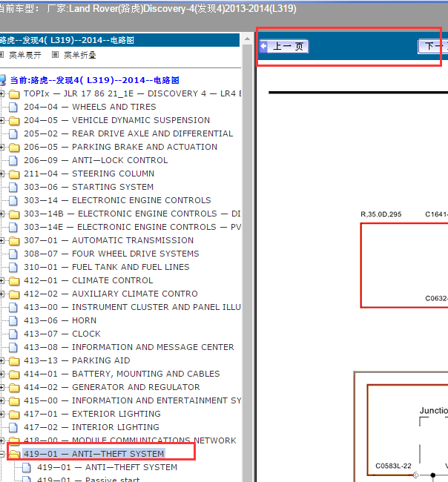Expand the 413-13 Parking Aid node
Image resolution: width=448 pixels, height=482 pixels.
pyautogui.click(x=1, y=361)
